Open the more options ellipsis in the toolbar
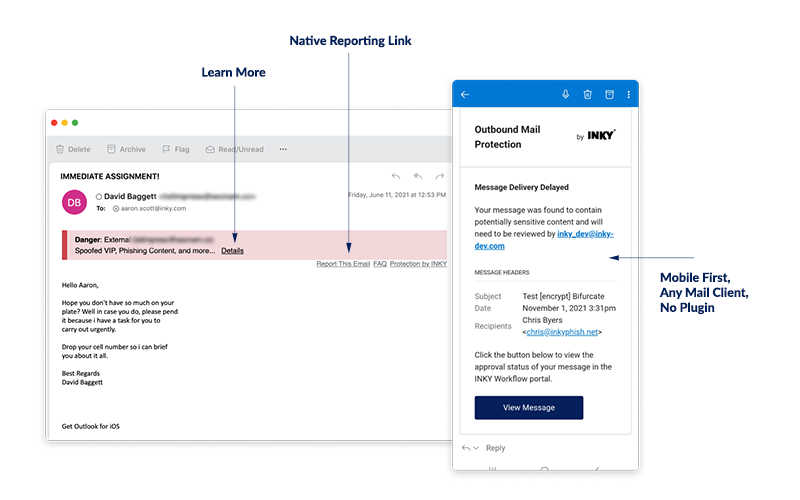The image size is (800, 500). (283, 149)
